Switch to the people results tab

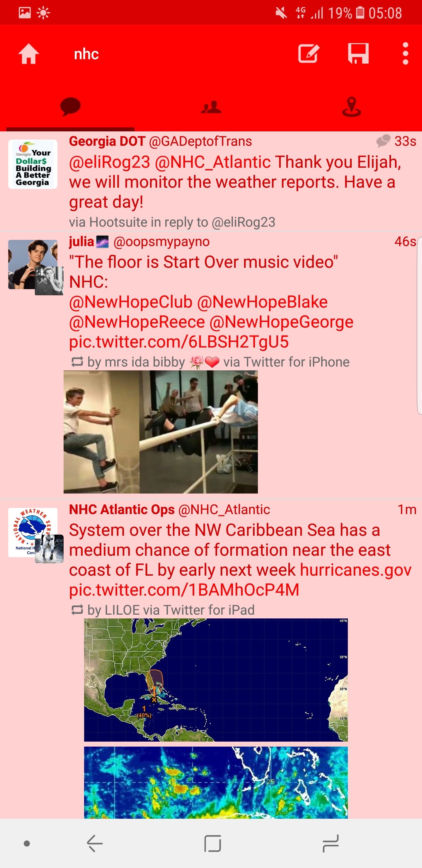coord(211,108)
